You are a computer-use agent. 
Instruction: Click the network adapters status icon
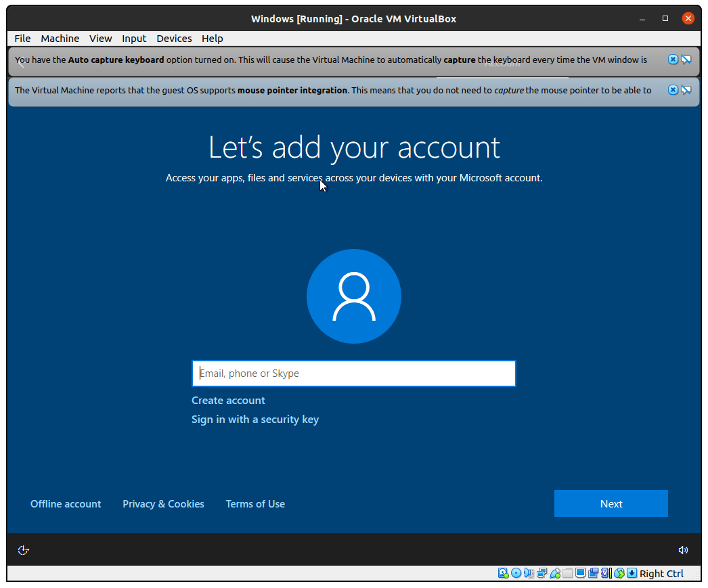coord(542,573)
